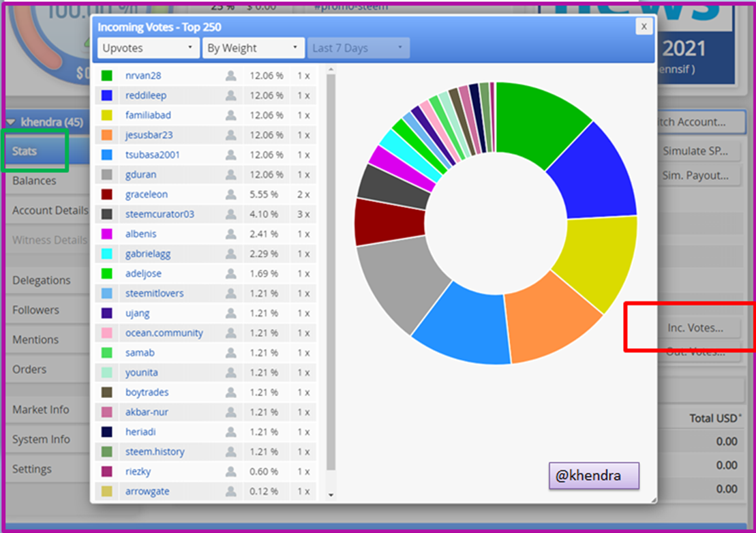Open ocean.community voter link
756x533 pixels.
pyautogui.click(x=164, y=333)
